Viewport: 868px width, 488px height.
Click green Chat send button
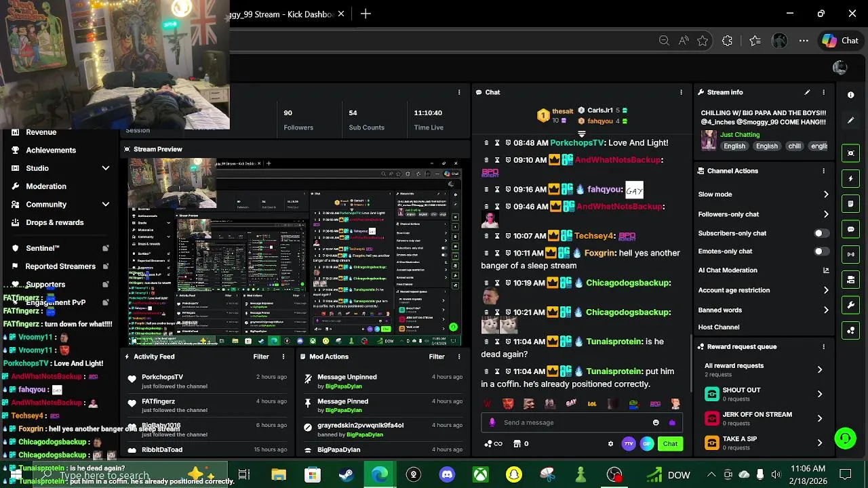tap(670, 444)
